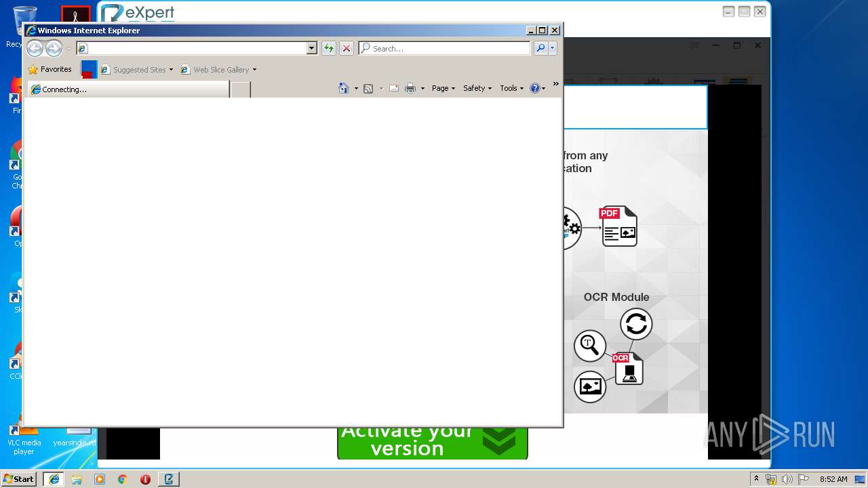Open the Safety menu

tap(477, 88)
